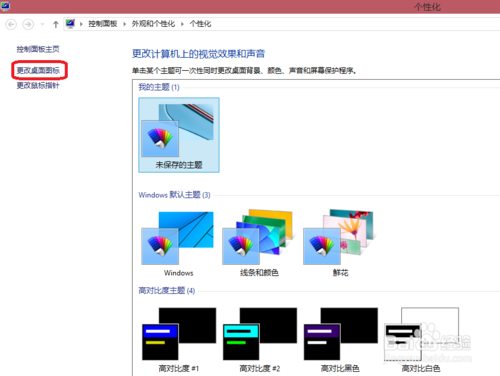Select 高对比度 #2 theme
This screenshot has height=376, width=500.
259,340
